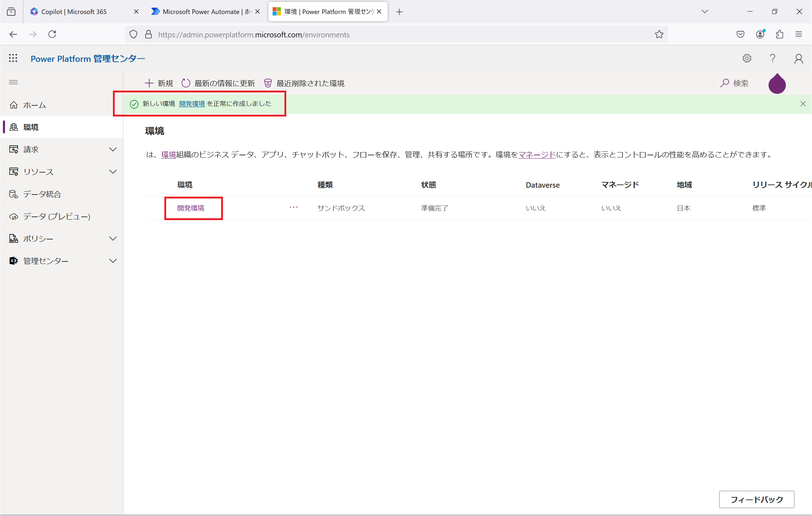Click the help question mark icon
Image resolution: width=812 pixels, height=516 pixels.
pos(772,58)
